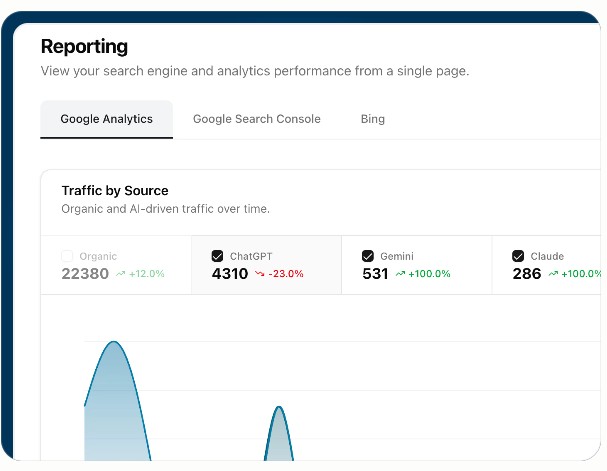This screenshot has height=471, width=607.
Task: Click the Claude upward trend arrow icon
Action: [x=550, y=274]
